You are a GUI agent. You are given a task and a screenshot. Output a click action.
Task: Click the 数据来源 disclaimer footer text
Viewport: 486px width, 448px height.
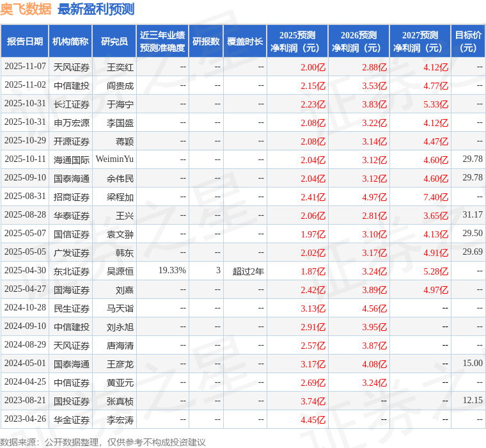102,442
